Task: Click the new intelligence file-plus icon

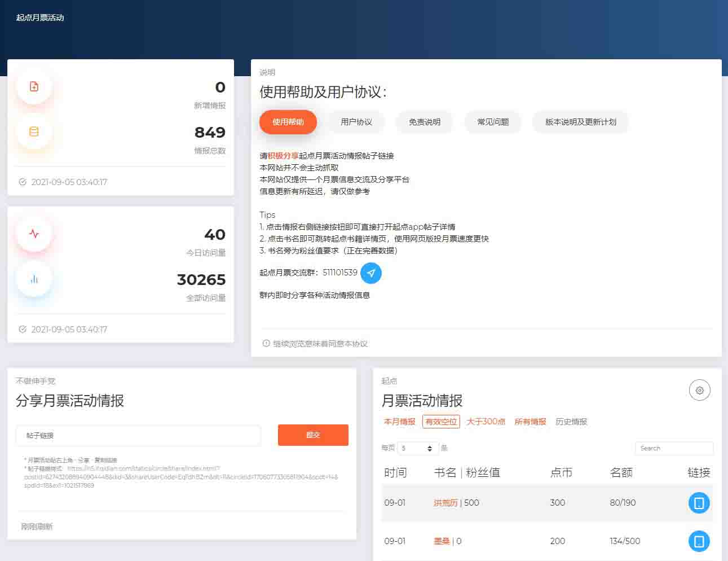Action: [x=34, y=86]
